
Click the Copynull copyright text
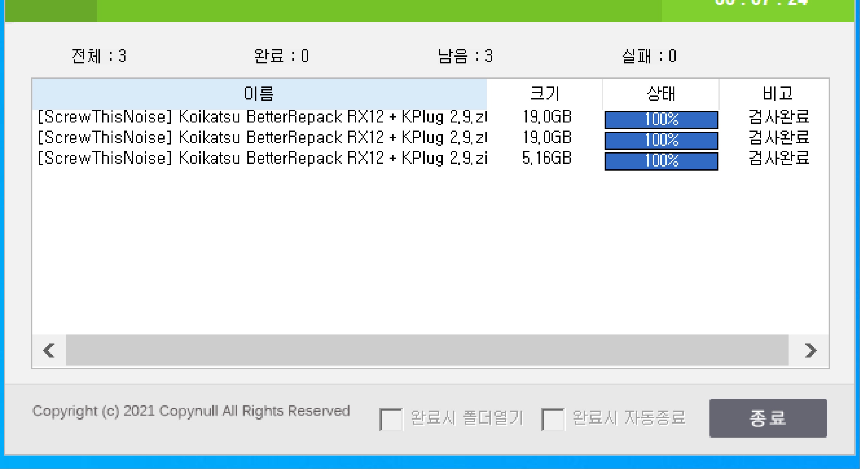(191, 411)
